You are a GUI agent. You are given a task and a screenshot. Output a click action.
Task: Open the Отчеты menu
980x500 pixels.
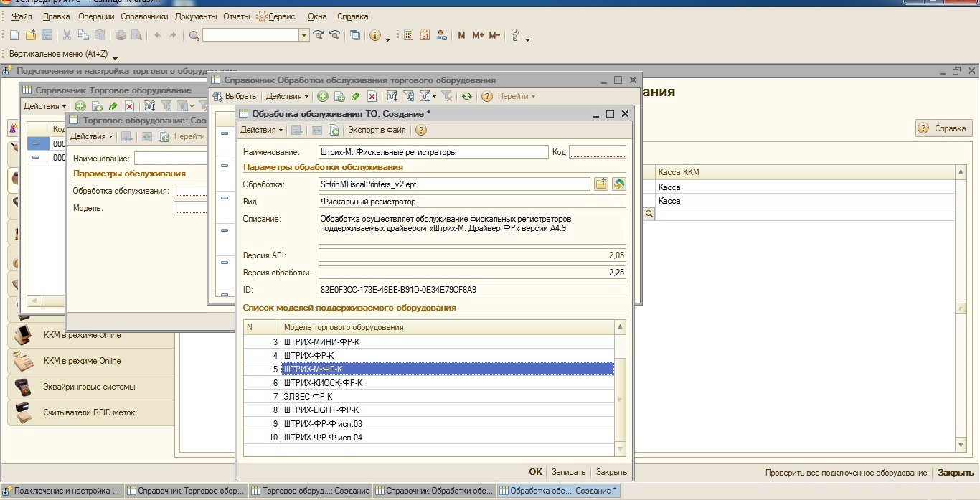pos(237,16)
